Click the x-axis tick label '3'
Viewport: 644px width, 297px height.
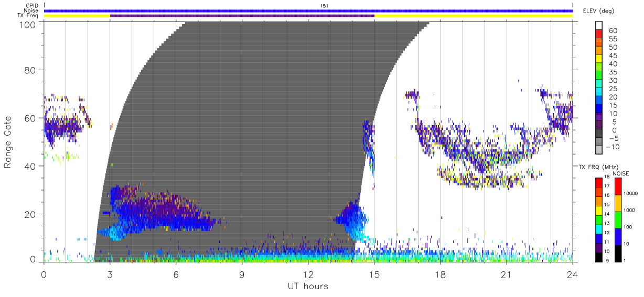point(110,274)
